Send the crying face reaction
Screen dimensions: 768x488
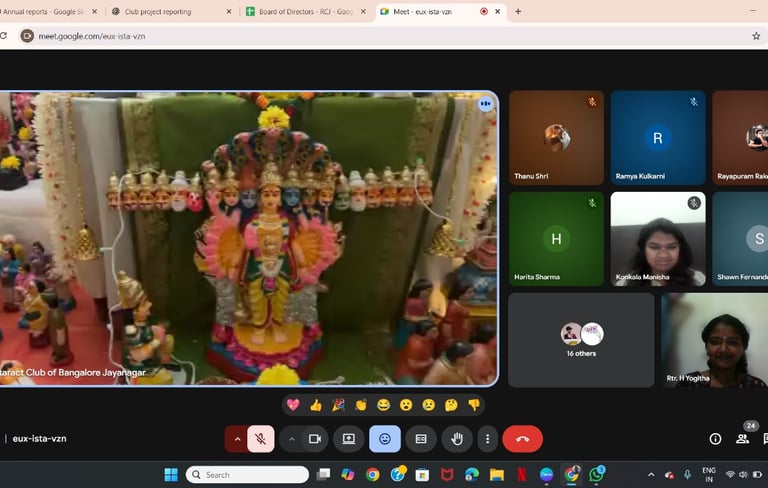pyautogui.click(x=429, y=405)
